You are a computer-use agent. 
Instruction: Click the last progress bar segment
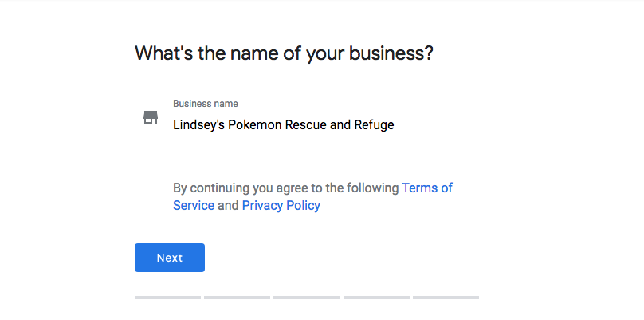tap(446, 298)
